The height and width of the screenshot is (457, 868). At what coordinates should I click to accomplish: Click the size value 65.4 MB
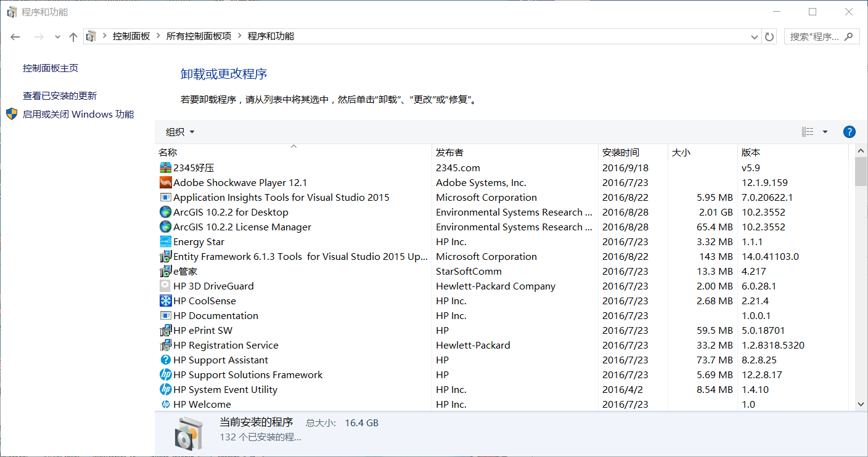pyautogui.click(x=715, y=227)
